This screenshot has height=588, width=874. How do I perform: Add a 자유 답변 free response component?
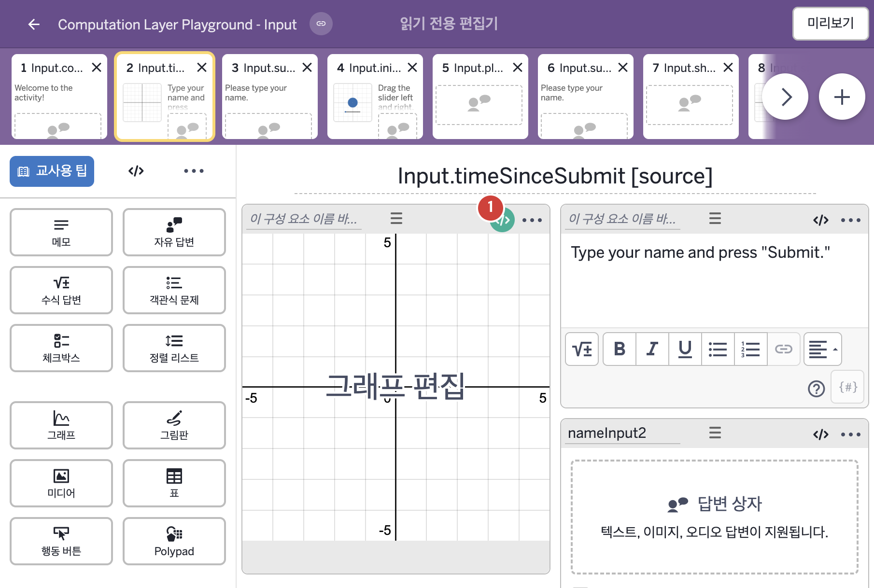(x=174, y=232)
